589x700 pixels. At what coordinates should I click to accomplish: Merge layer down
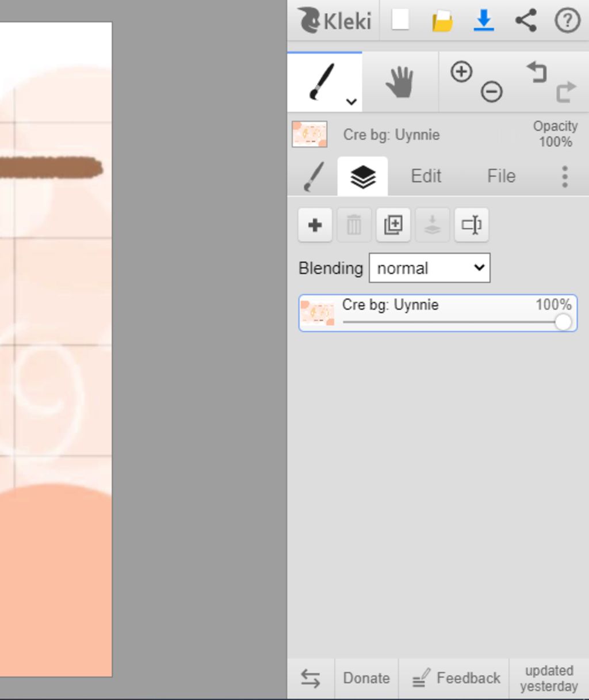433,225
